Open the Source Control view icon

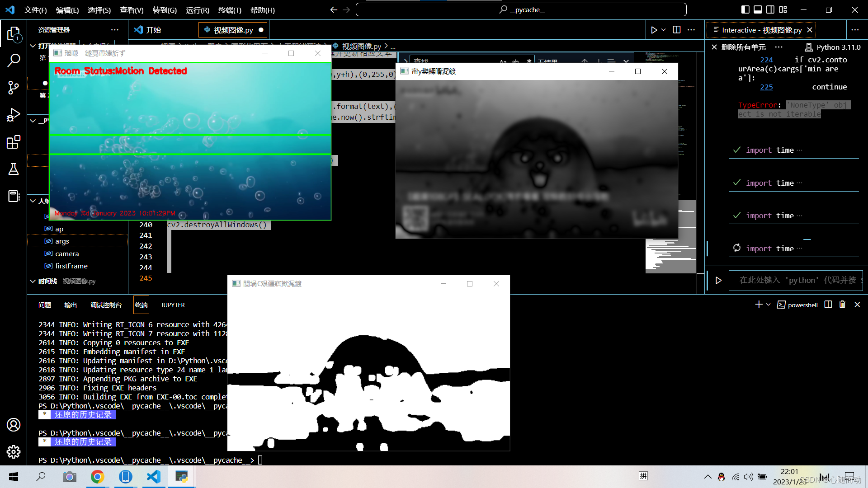coord(14,88)
